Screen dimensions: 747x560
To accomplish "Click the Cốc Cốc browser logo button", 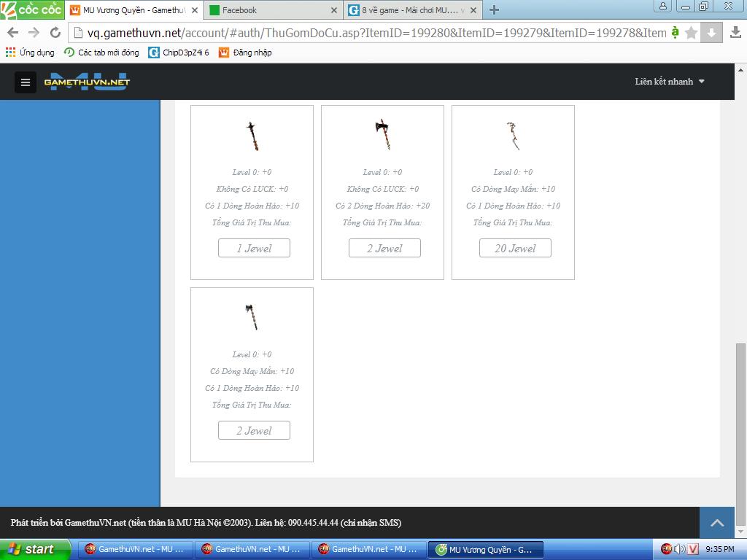I will click(32, 9).
